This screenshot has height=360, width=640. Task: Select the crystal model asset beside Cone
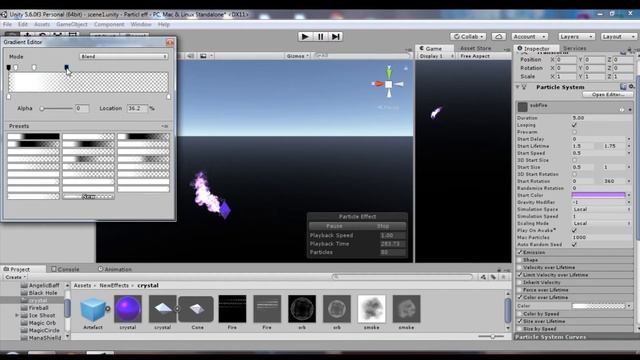[x=162, y=309]
